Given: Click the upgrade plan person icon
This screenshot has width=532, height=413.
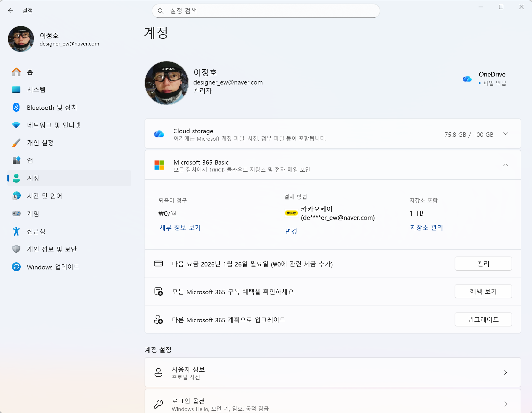Looking at the screenshot, I should (x=158, y=319).
